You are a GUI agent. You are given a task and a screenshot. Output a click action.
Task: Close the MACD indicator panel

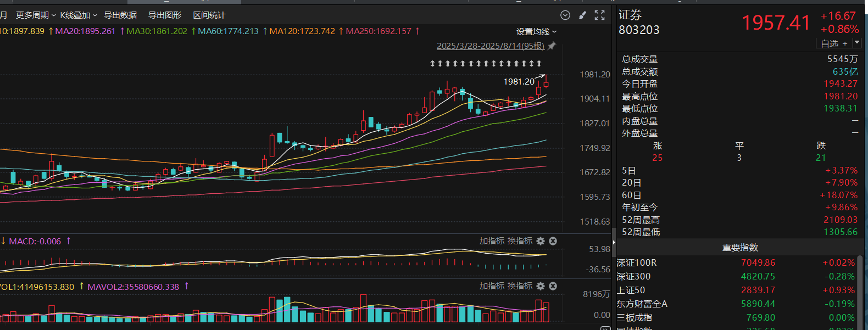pos(553,241)
